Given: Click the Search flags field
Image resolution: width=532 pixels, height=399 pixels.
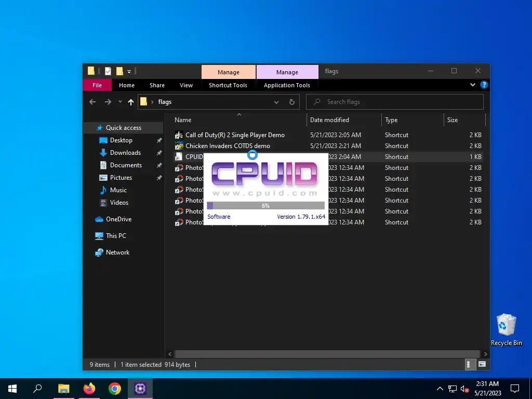Looking at the screenshot, I should (395, 102).
